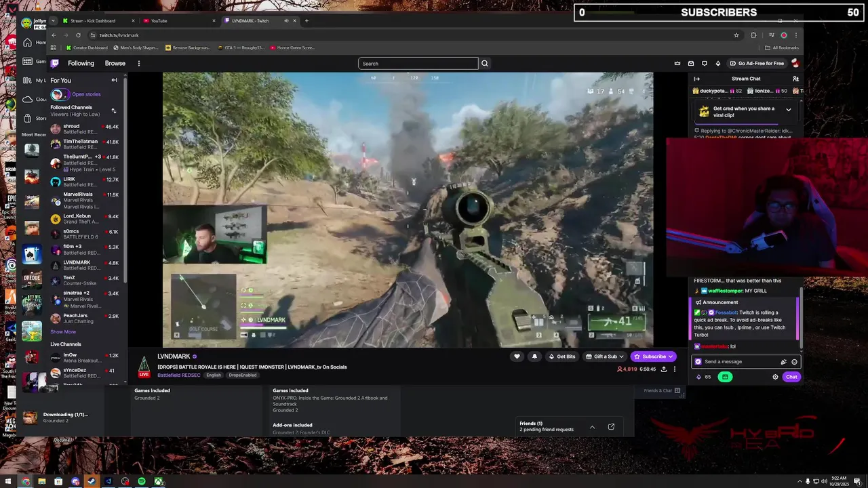Mute the LVNDMARK Twitch tab audio
Image resolution: width=868 pixels, height=488 pixels.
[x=286, y=21]
